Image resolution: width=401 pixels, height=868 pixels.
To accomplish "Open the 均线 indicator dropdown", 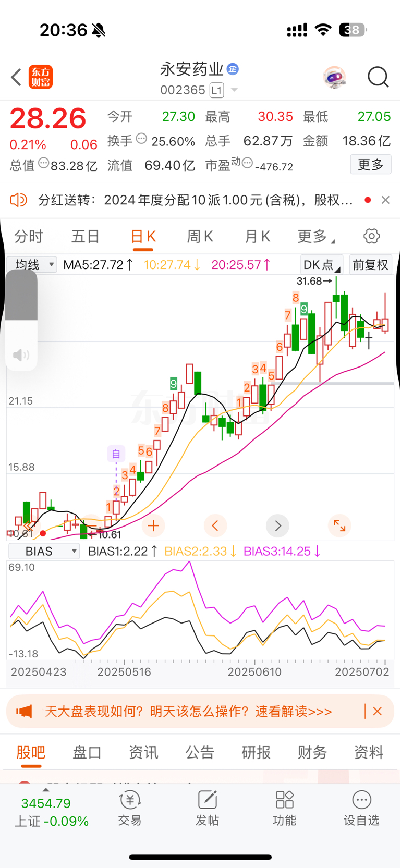I will [32, 264].
